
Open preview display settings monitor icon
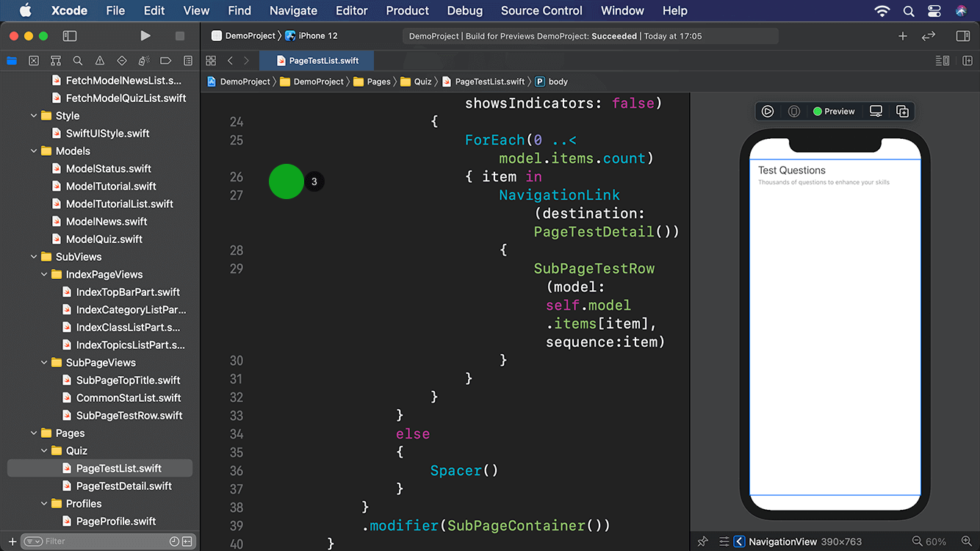click(876, 112)
